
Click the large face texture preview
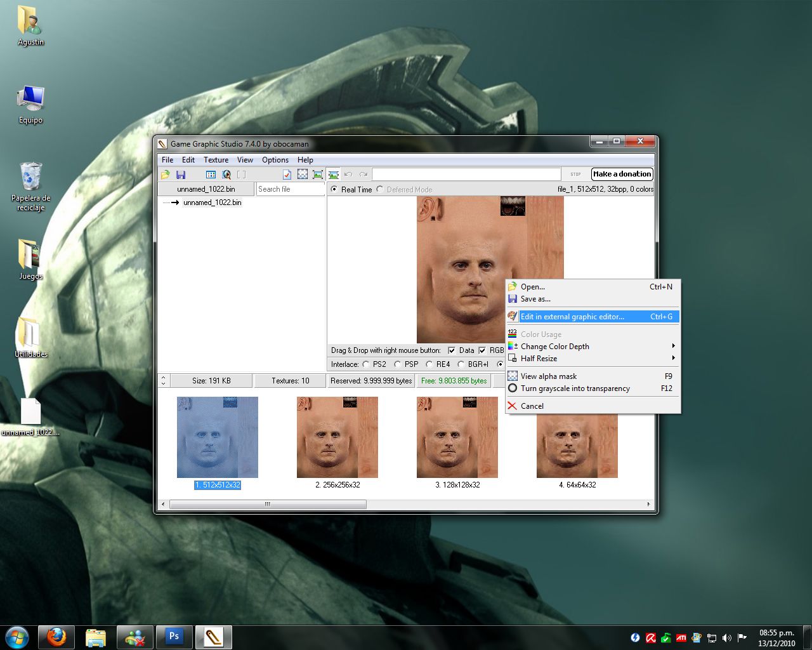(x=490, y=270)
